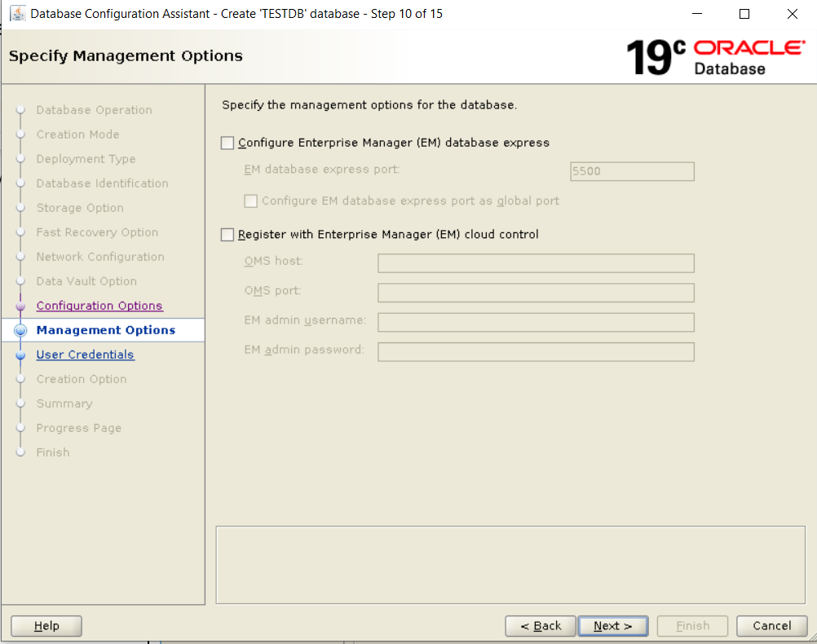Screen dimensions: 817x644
Task: Cancel the database creation wizard
Action: 771,626
